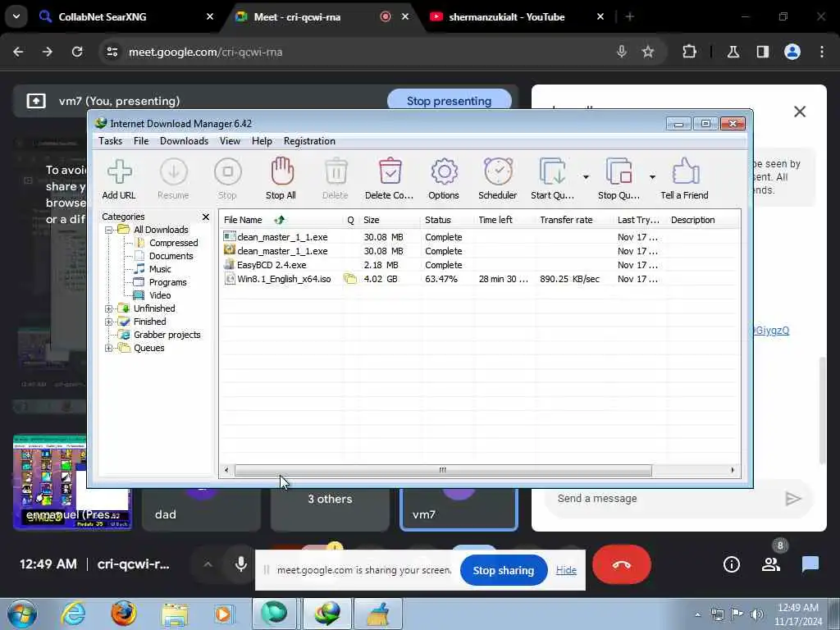Screen dimensions: 840x630
Task: Click Start Queue toolbar icon
Action: pos(552,179)
